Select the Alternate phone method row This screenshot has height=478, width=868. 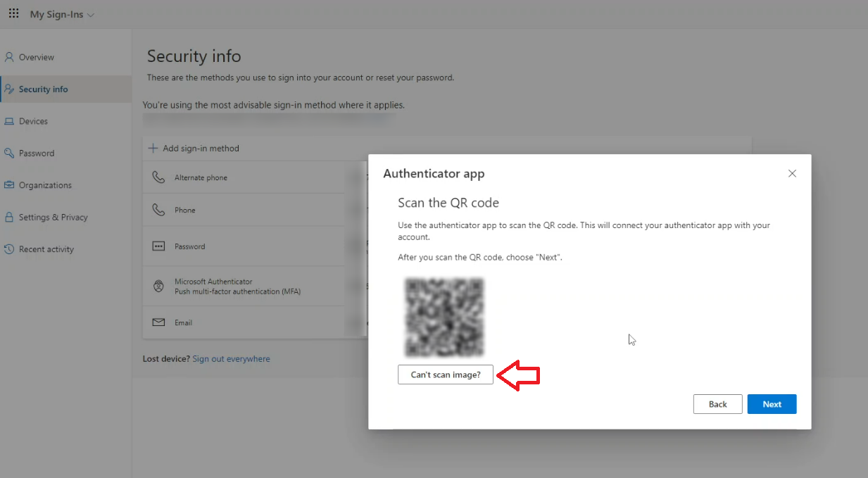[255, 178]
